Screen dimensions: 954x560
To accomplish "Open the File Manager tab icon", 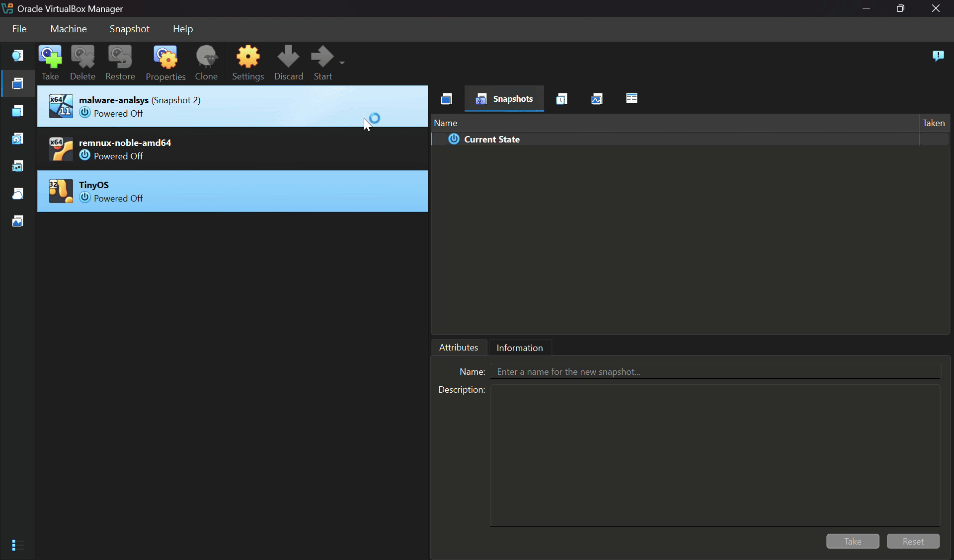I will coord(632,99).
